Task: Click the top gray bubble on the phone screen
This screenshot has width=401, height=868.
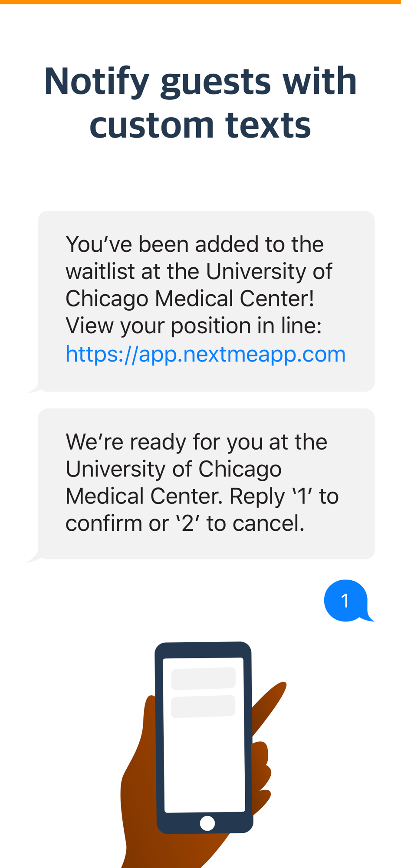Action: pyautogui.click(x=203, y=678)
